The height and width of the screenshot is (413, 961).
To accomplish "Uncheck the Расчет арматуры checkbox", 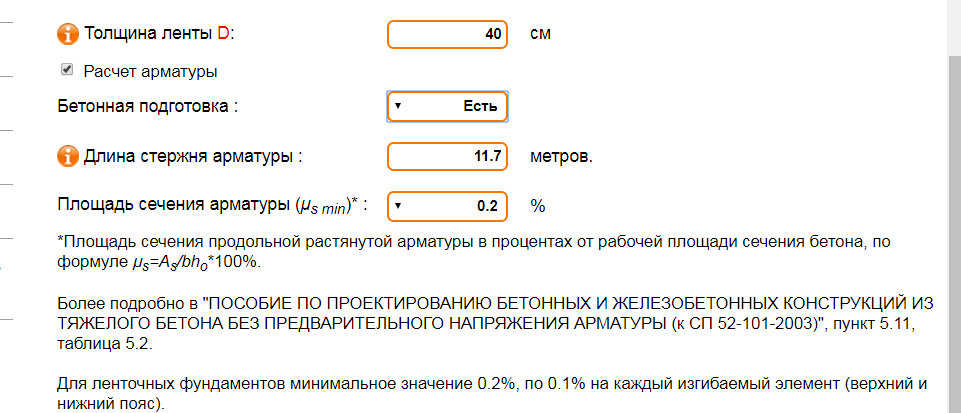I will coord(67,70).
